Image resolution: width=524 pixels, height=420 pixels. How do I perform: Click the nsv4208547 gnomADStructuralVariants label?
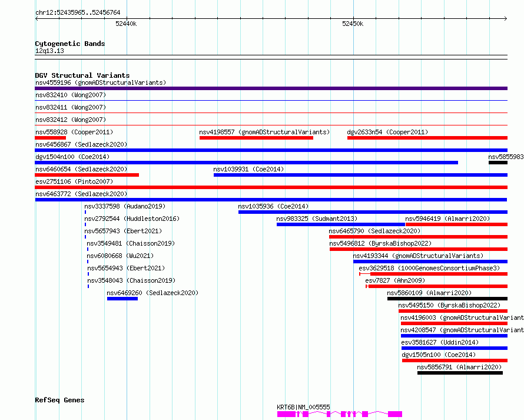pyautogui.click(x=462, y=330)
